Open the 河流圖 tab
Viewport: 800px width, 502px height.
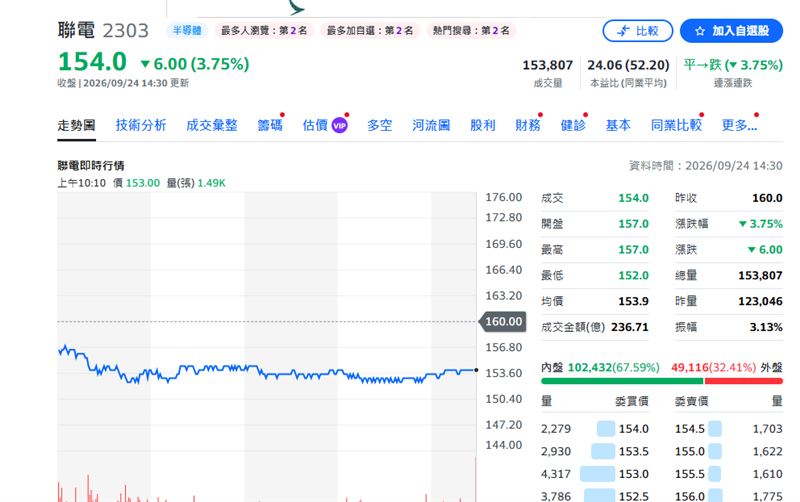(x=431, y=126)
